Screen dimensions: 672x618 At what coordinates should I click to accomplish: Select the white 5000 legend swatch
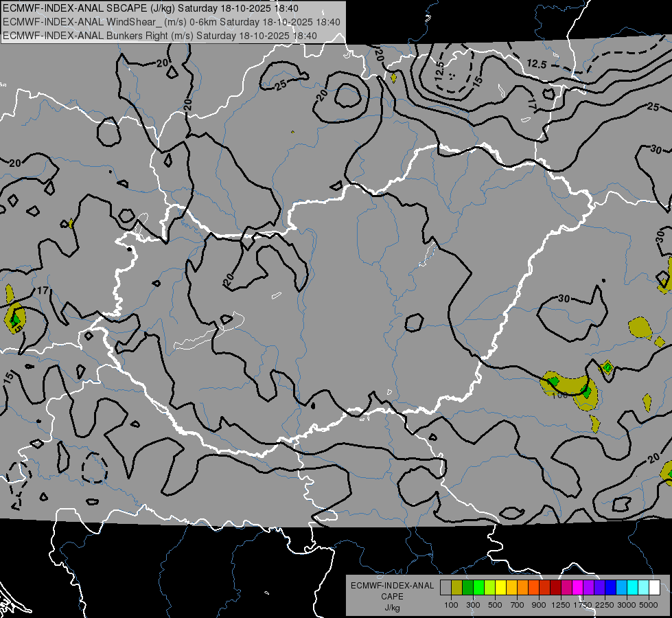[655, 587]
